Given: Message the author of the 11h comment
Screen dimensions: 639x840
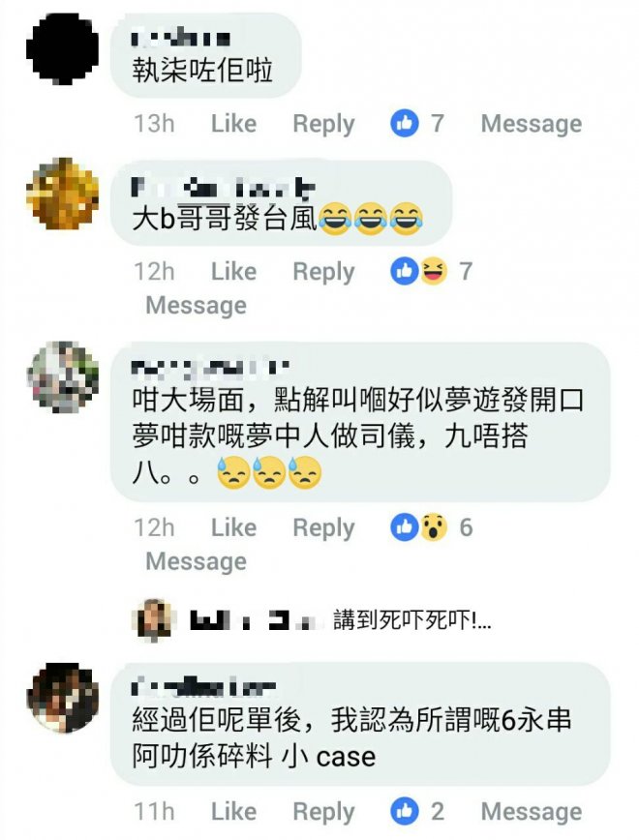Looking at the screenshot, I should (532, 812).
